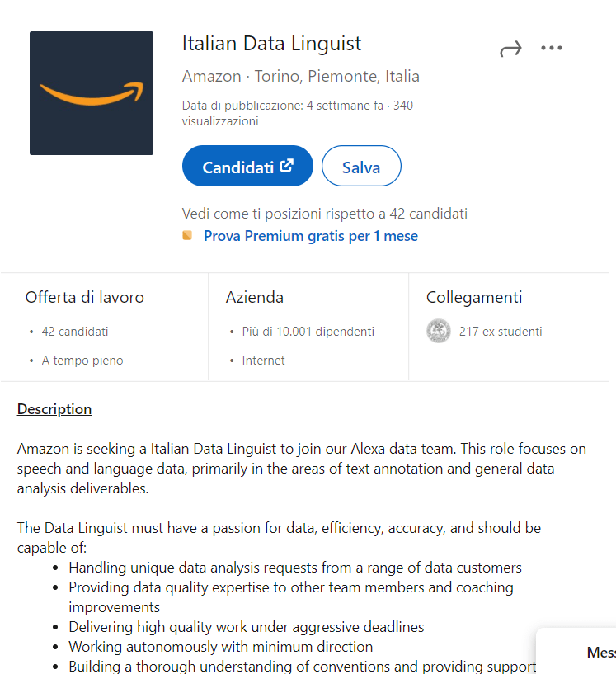616x674 pixels.
Task: Click the gold Premium badge icon
Action: tap(188, 236)
